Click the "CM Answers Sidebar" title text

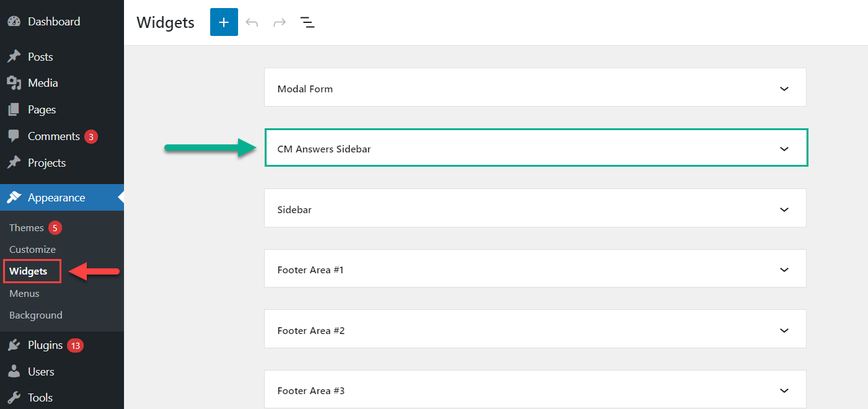click(324, 149)
